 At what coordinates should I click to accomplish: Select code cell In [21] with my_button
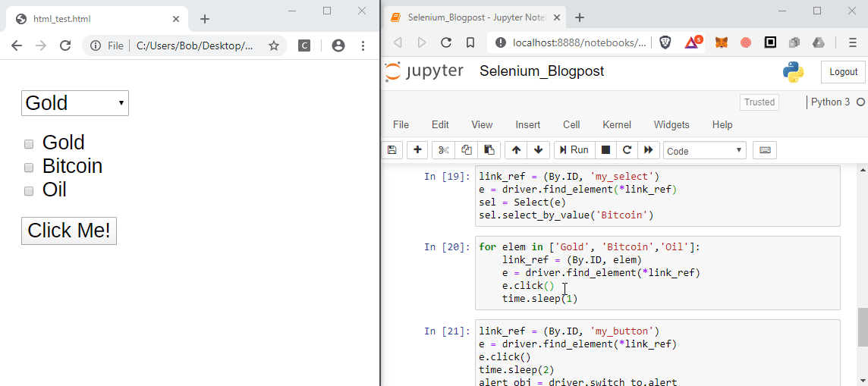658,353
